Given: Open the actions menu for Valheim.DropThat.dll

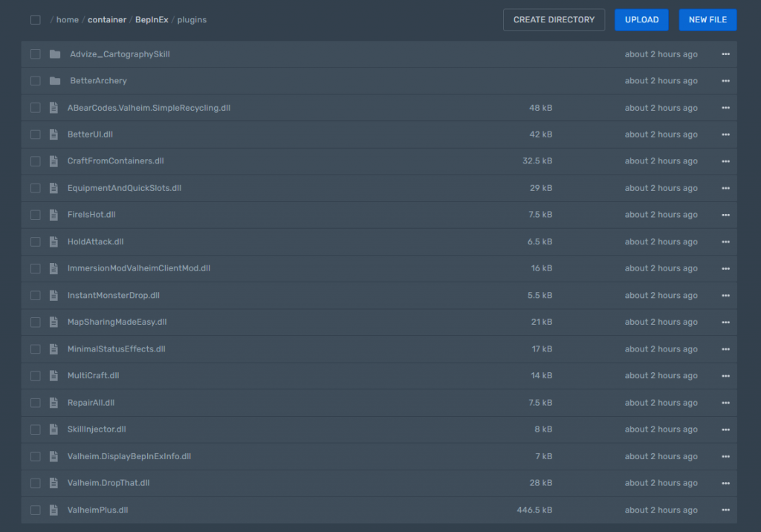Looking at the screenshot, I should pyautogui.click(x=725, y=483).
